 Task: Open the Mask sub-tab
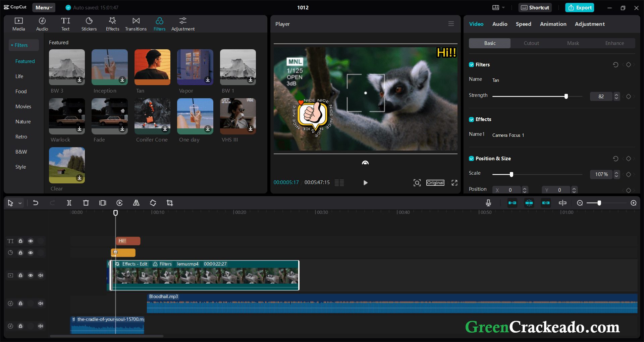573,43
